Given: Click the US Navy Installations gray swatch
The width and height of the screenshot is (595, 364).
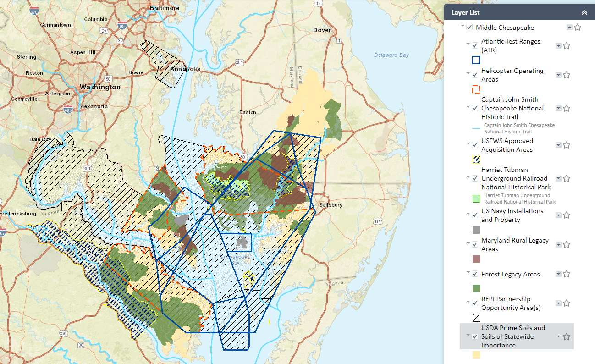Looking at the screenshot, I should [476, 230].
